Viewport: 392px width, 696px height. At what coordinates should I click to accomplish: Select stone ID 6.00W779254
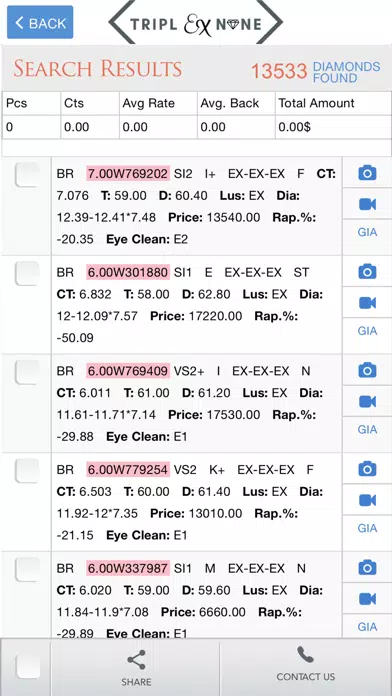128,470
